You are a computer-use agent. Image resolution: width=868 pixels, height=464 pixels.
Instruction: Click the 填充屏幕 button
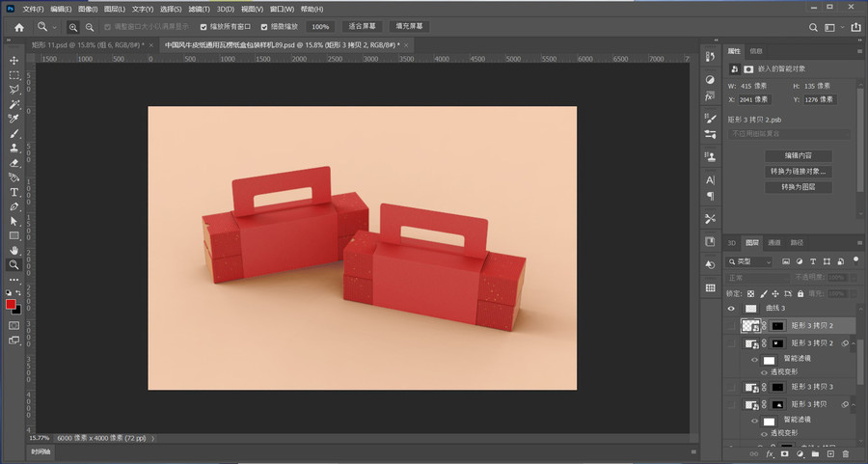click(x=409, y=27)
